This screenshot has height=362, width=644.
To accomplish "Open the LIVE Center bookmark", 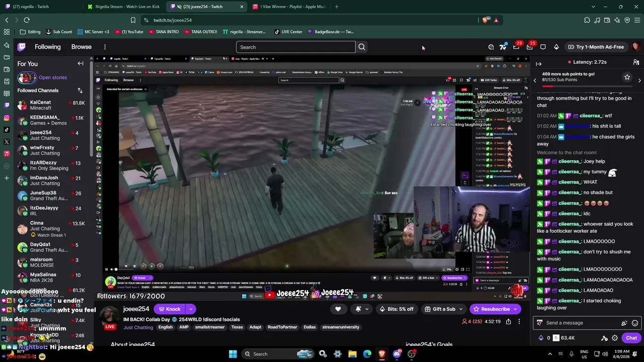I will coord(288,32).
